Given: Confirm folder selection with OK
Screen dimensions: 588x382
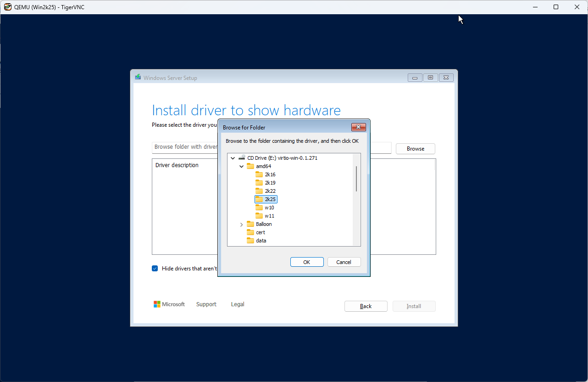Looking at the screenshot, I should tap(307, 262).
